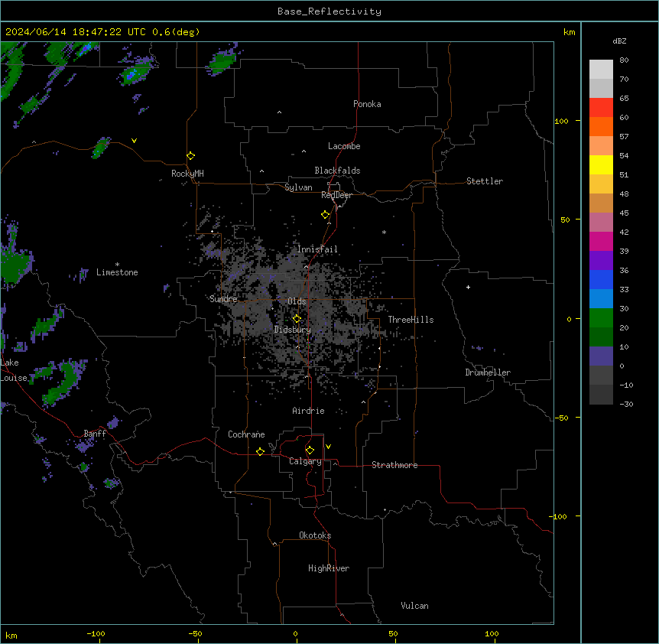Select the dark green 10–20 dBZ legend swatch

pos(601,337)
